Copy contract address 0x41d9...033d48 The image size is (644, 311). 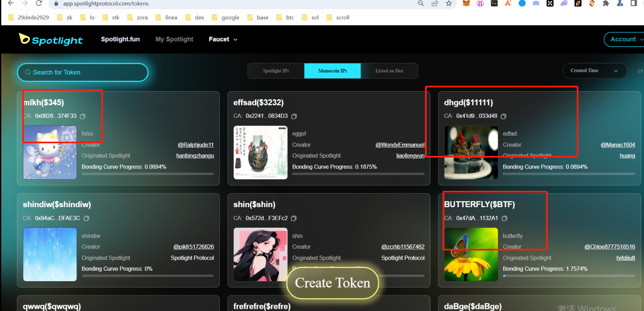[504, 116]
